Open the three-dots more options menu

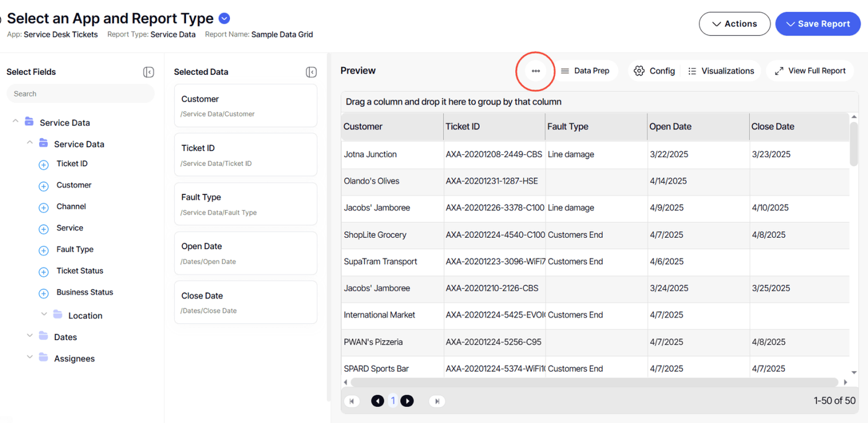(536, 71)
